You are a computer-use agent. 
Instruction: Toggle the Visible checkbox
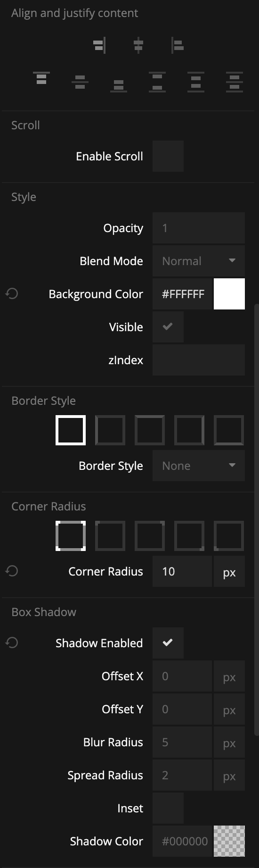coord(168,327)
